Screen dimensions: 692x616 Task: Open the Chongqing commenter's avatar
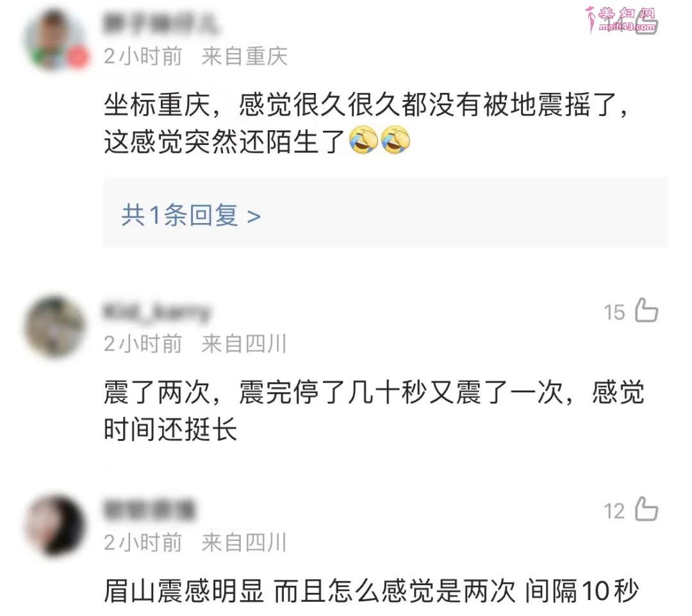[x=55, y=40]
